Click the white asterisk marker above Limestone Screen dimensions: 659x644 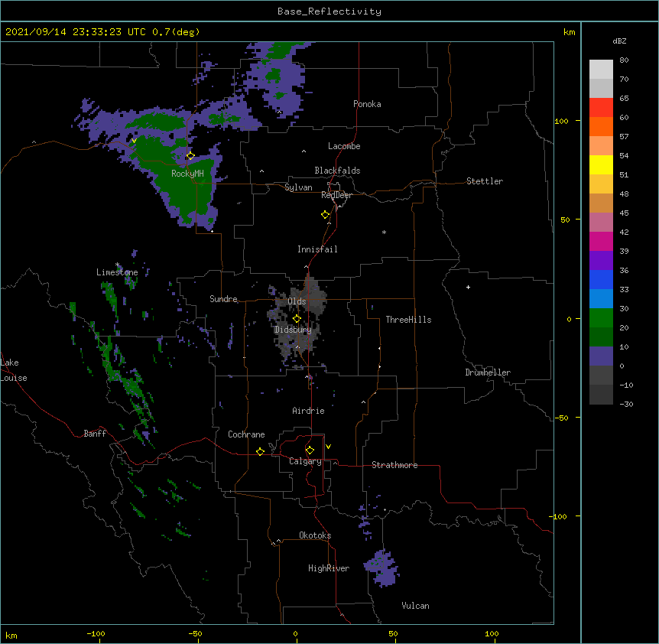118,265
